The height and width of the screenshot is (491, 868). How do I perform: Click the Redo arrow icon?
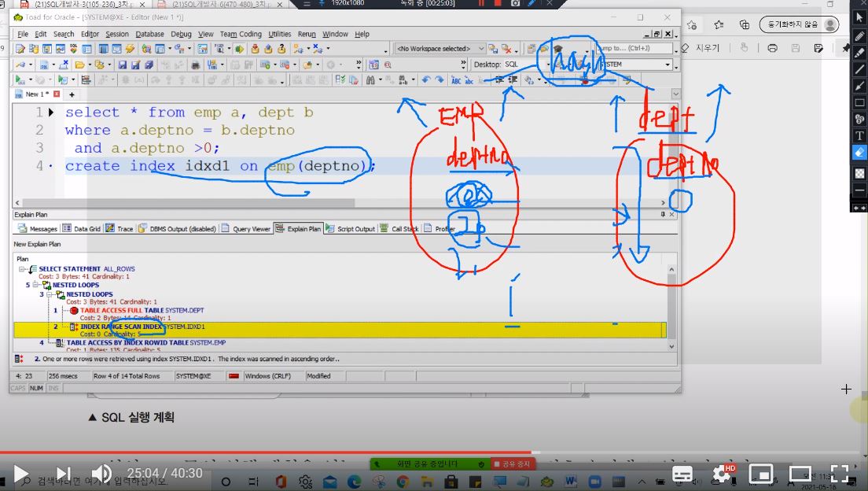440,80
